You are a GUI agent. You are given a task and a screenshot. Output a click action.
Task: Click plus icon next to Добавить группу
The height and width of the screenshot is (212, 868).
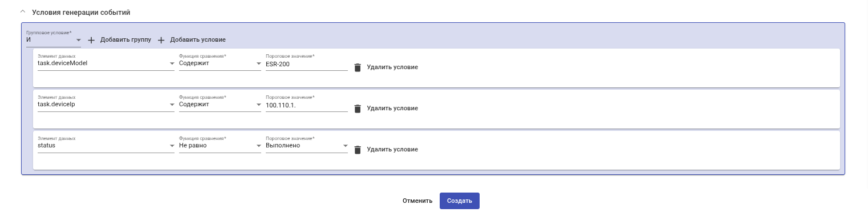coord(91,40)
